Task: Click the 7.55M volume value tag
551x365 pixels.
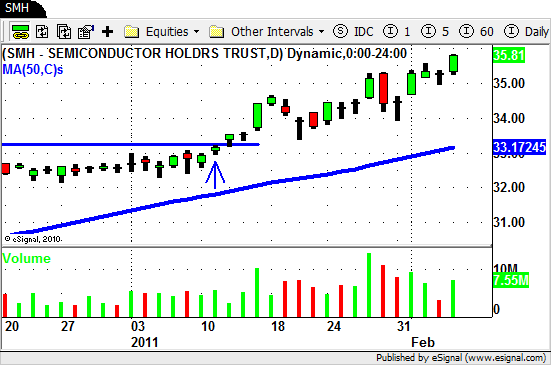Action: click(511, 280)
